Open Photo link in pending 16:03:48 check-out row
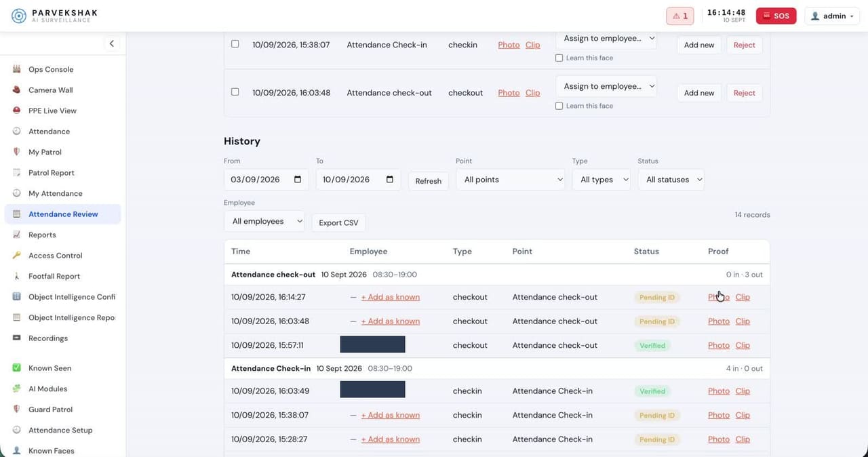The height and width of the screenshot is (457, 868). click(x=509, y=93)
